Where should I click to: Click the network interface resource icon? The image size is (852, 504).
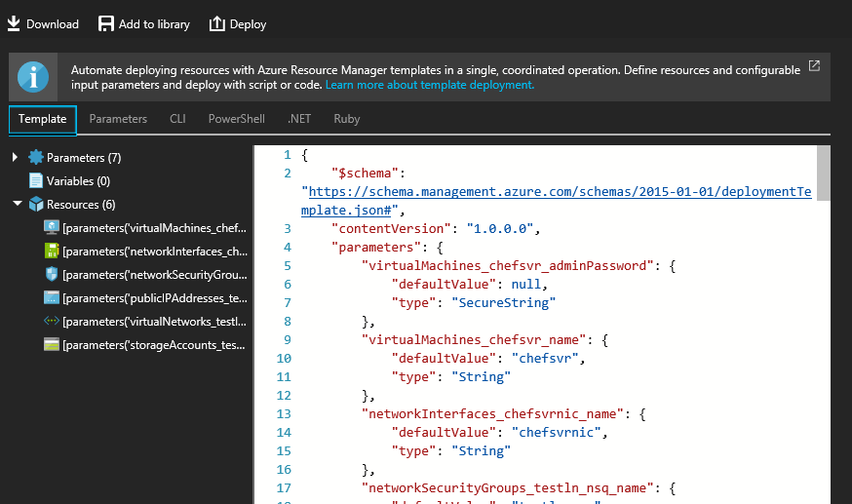point(51,251)
